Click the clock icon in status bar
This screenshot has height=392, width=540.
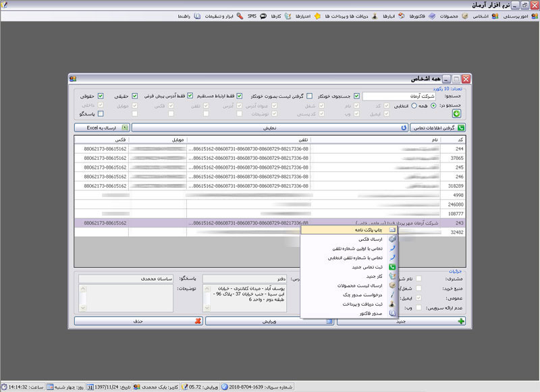pos(4,387)
